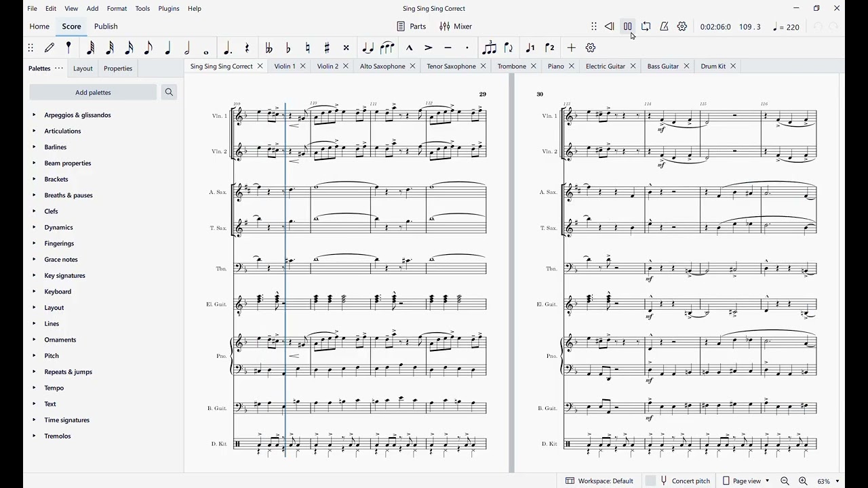Image resolution: width=868 pixels, height=488 pixels.
Task: Select the whole note duration
Action: coord(206,52)
